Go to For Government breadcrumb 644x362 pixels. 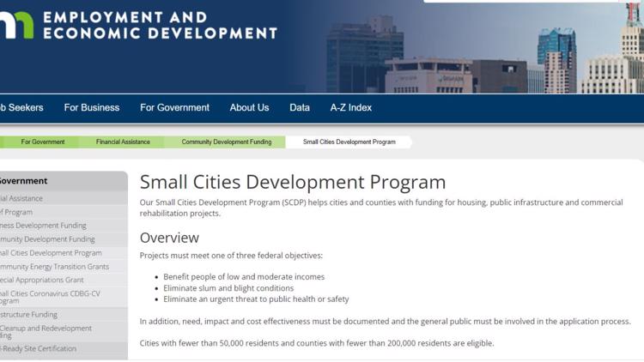[x=43, y=142]
